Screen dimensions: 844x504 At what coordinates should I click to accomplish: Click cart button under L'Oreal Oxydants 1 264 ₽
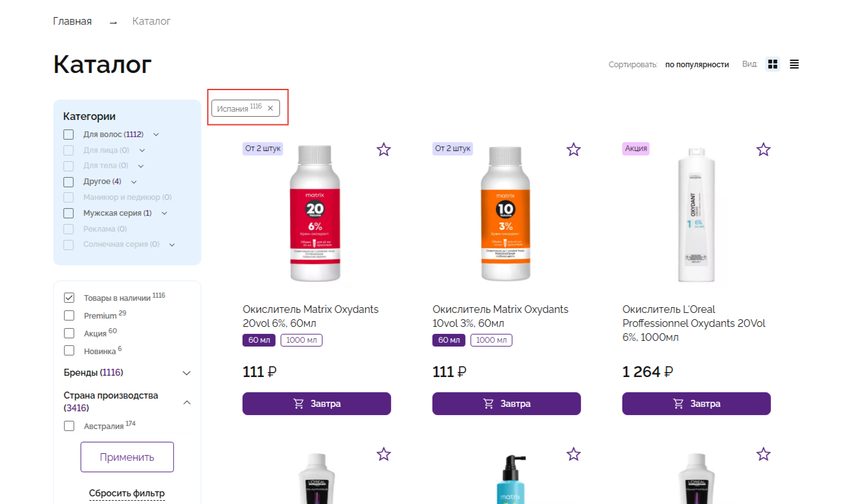696,404
